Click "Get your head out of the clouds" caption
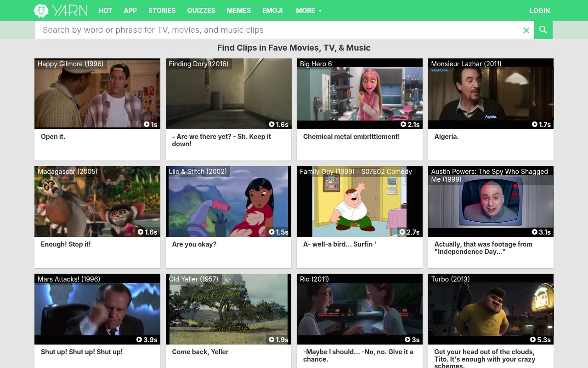This screenshot has width=588, height=368. tap(485, 358)
